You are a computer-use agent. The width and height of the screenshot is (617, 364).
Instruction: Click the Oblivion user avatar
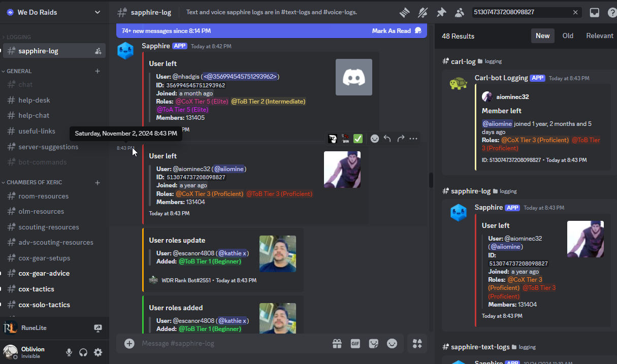tap(10, 352)
